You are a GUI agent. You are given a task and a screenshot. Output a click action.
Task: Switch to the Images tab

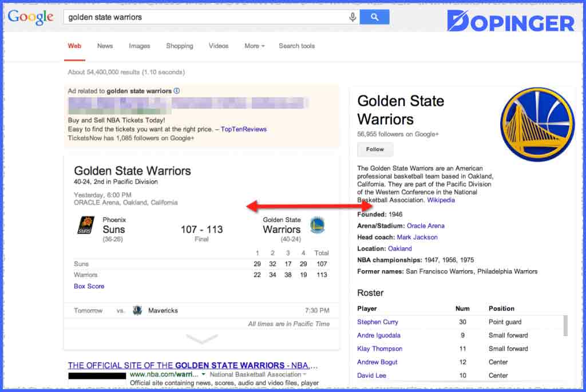(139, 46)
